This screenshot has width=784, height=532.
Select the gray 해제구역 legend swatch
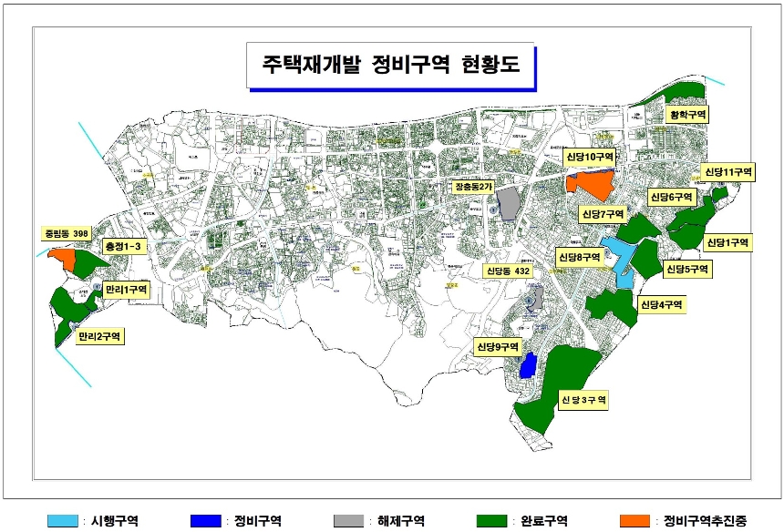pyautogui.click(x=348, y=521)
